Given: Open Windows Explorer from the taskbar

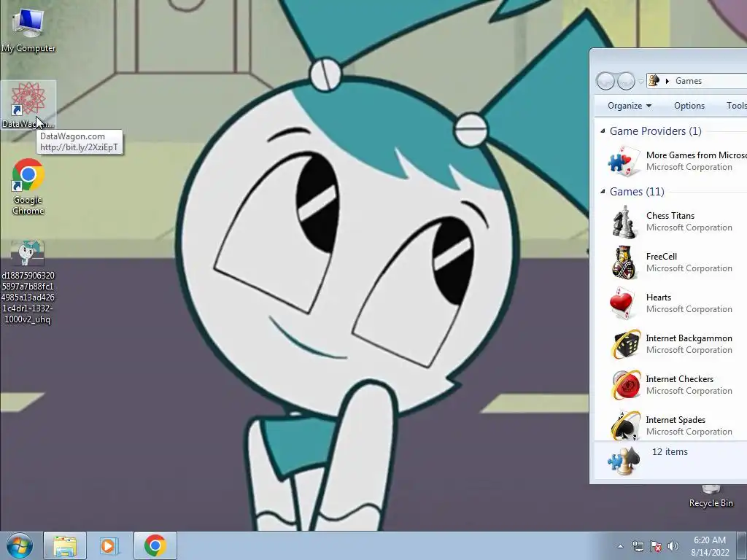Looking at the screenshot, I should (65, 545).
